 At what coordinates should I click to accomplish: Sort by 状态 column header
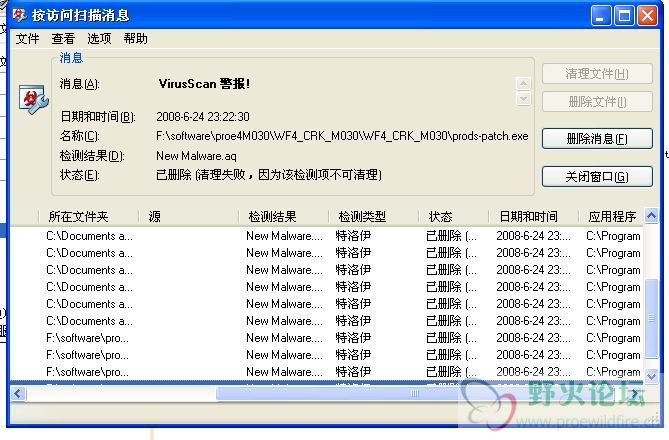click(454, 217)
